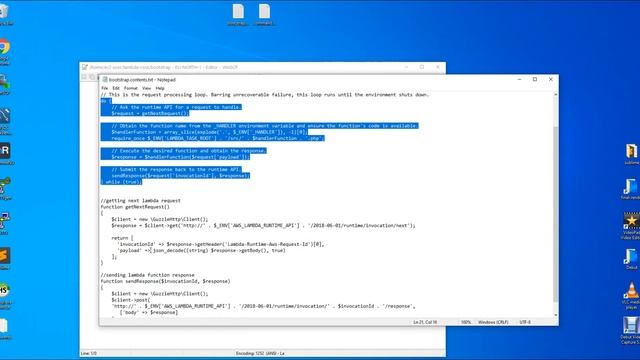Viewport: 640px width, 360px height.
Task: Open the Debut Video Capture shortcut
Action: (631, 331)
